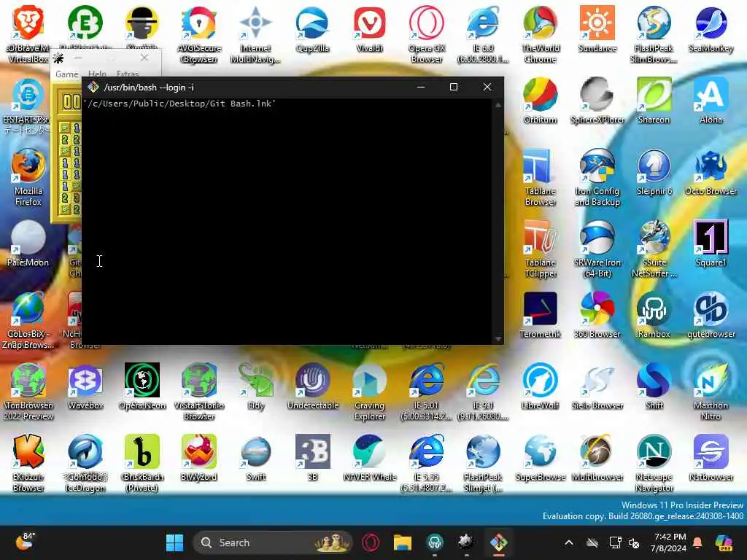Open the weather widget showing 84°
Image resolution: width=747 pixels, height=560 pixels.
(x=26, y=542)
